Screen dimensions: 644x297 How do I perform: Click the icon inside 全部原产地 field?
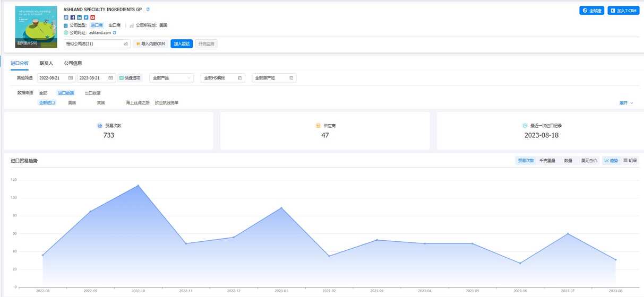(x=291, y=78)
